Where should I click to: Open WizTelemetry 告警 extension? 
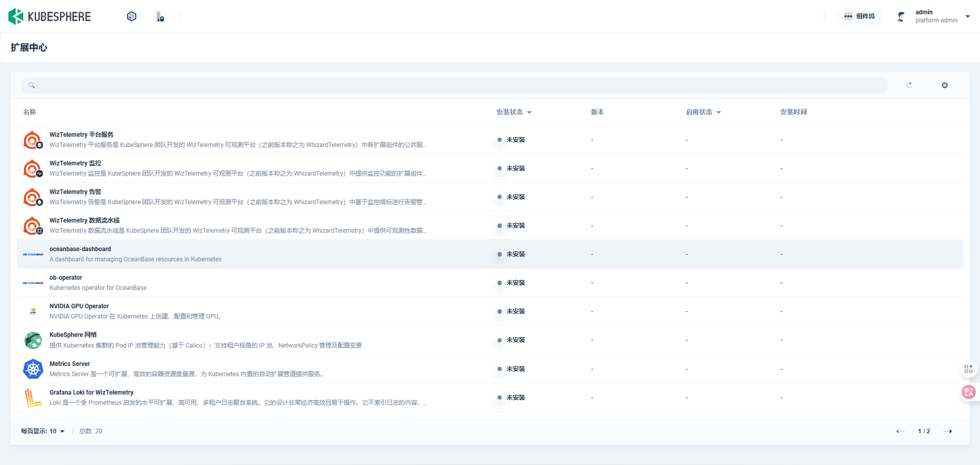point(76,192)
